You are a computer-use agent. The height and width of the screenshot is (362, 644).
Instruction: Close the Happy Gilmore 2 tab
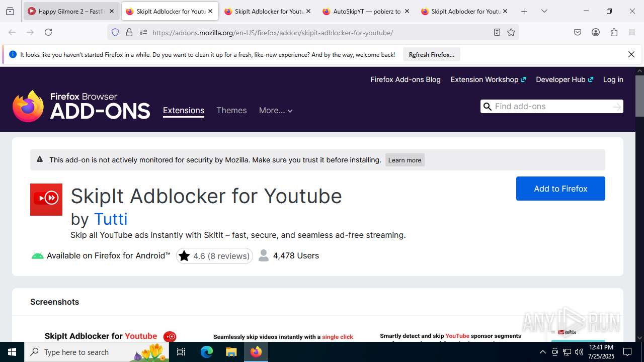pyautogui.click(x=112, y=11)
